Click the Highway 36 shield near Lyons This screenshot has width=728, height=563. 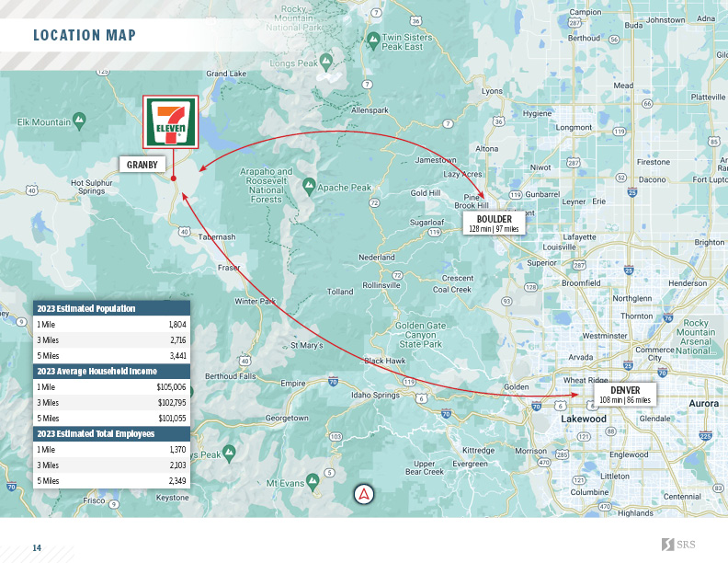pyautogui.click(x=498, y=121)
